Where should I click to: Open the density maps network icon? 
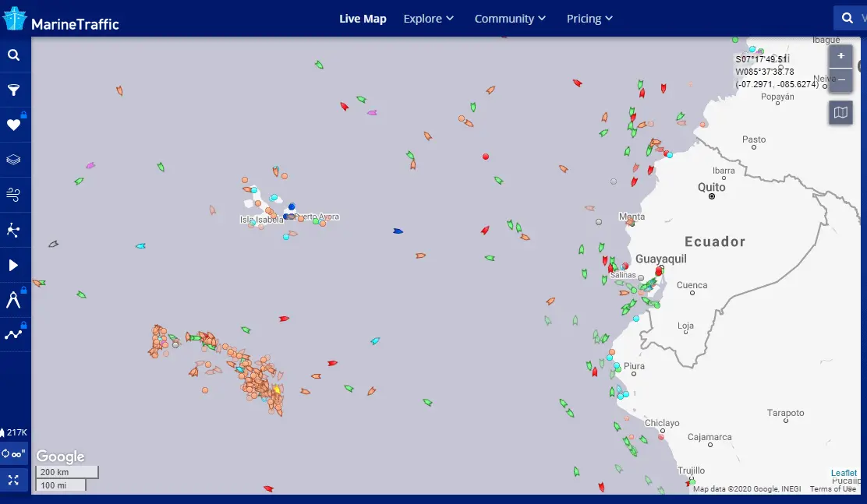[x=14, y=230]
